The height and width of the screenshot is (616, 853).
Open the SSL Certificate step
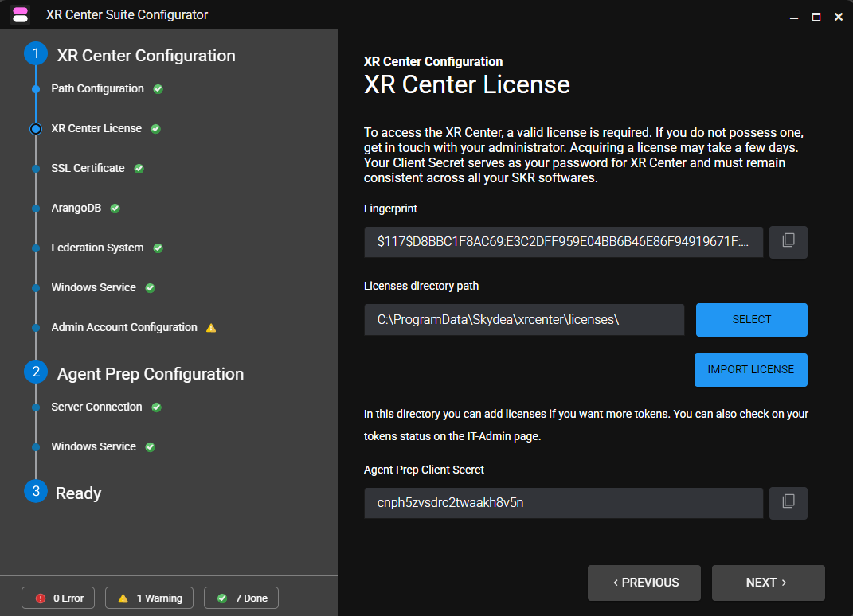click(88, 168)
